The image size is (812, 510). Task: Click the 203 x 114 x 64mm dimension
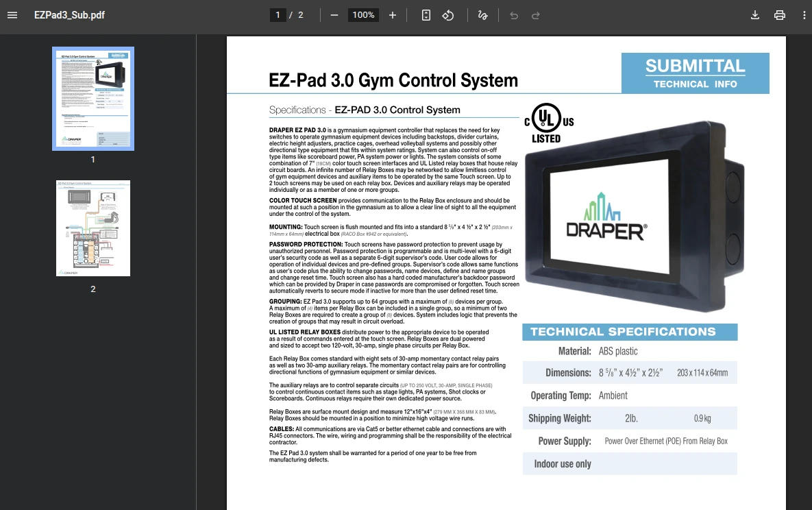click(702, 373)
